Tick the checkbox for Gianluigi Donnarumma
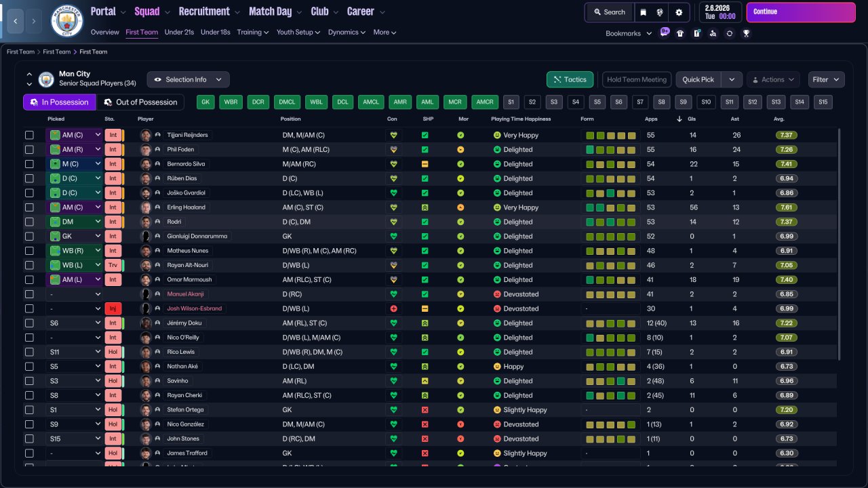 [x=29, y=236]
